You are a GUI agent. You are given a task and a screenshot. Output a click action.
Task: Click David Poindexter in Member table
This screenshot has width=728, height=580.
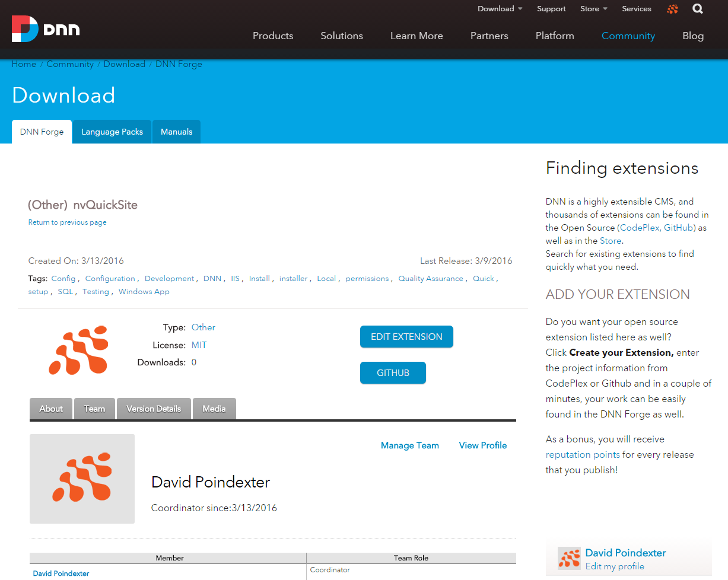pyautogui.click(x=61, y=573)
